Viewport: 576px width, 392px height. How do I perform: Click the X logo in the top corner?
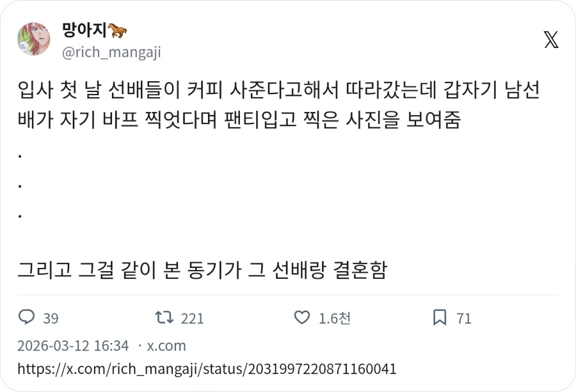coord(550,40)
